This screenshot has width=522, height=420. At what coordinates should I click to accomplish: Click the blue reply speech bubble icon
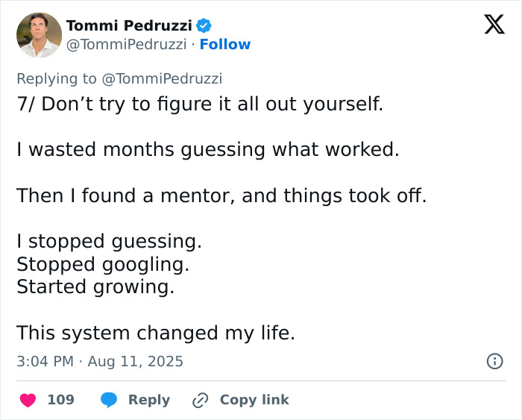(x=109, y=400)
